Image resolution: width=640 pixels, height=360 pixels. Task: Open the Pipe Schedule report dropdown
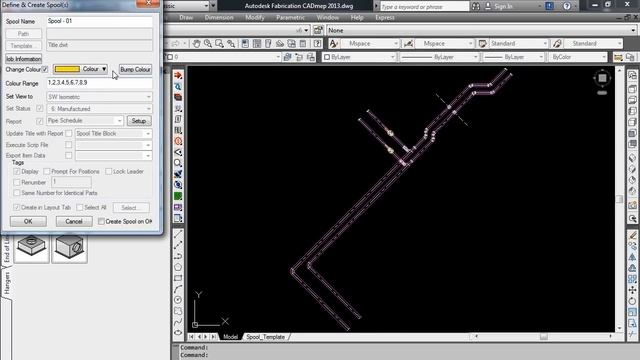[85, 121]
